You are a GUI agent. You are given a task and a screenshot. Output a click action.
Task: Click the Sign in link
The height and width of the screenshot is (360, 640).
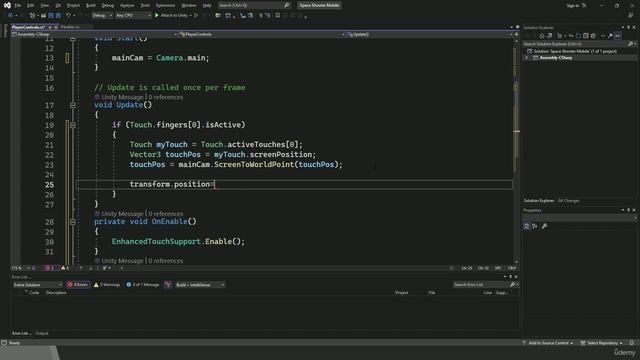573,5
